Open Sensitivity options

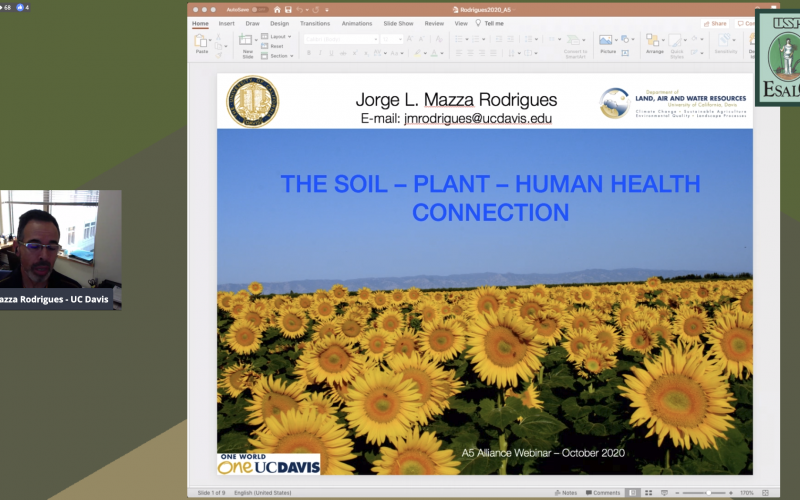[x=726, y=44]
